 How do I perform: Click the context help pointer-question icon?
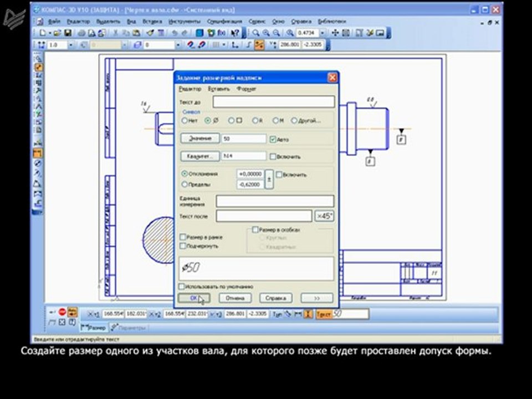(235, 33)
